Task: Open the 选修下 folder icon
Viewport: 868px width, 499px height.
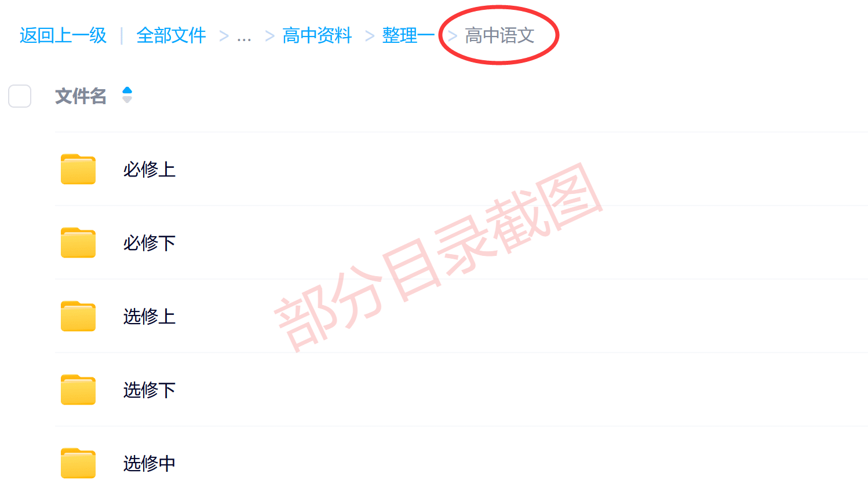Action: pos(78,390)
